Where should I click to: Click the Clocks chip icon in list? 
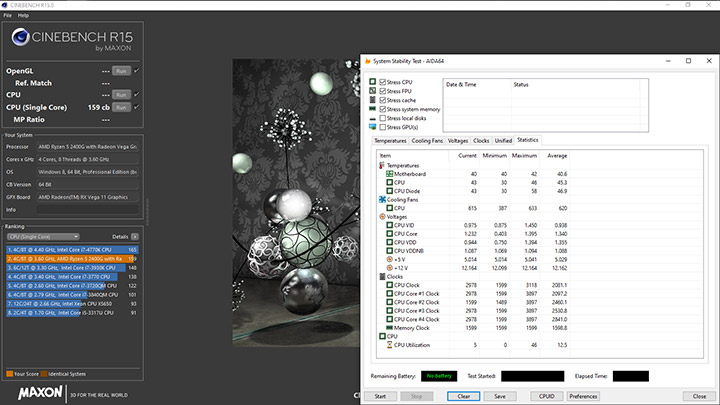pos(381,276)
